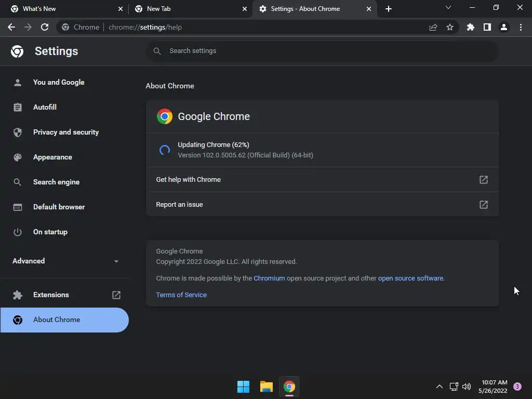The height and width of the screenshot is (399, 532).
Task: Open the Terms of Service link
Action: coord(181,295)
